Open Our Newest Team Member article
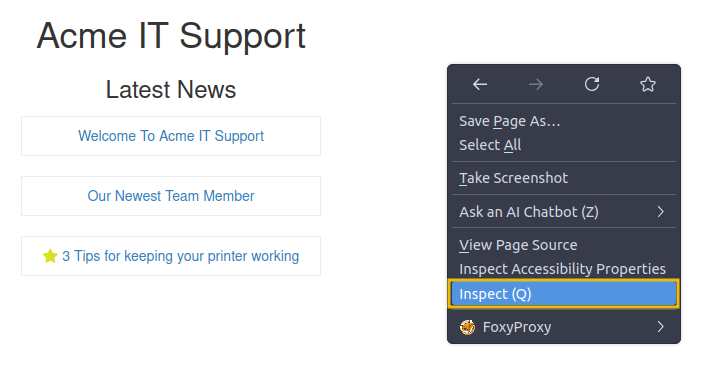Screen dimensions: 704x369 (x=171, y=196)
